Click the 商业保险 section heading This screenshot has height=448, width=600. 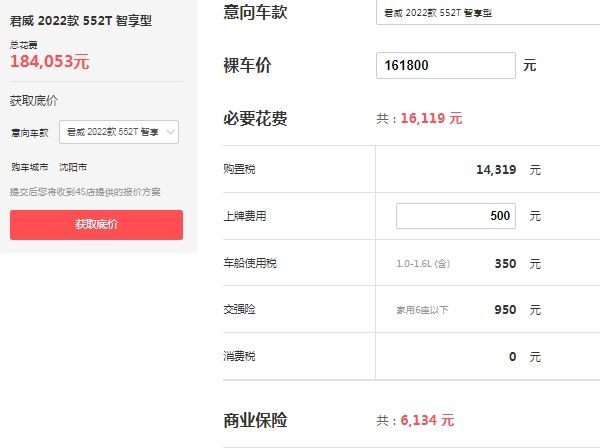pyautogui.click(x=255, y=420)
